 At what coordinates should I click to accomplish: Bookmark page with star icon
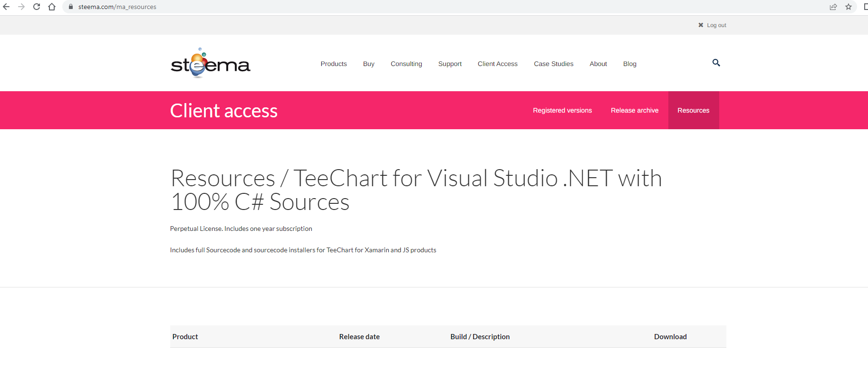tap(849, 7)
